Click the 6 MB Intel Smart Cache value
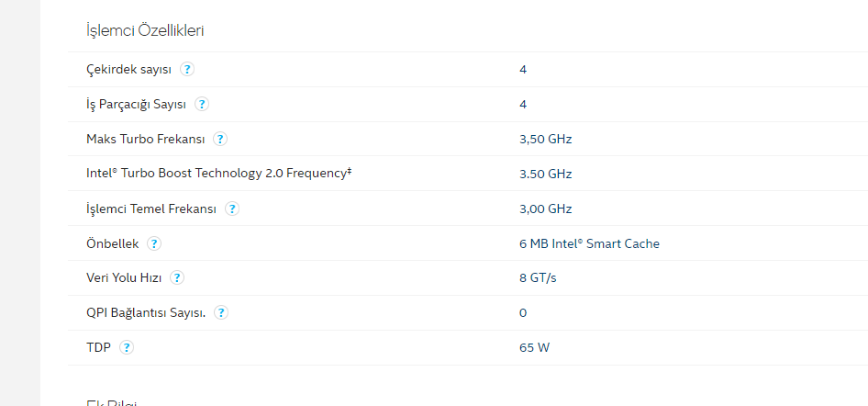 [x=589, y=243]
